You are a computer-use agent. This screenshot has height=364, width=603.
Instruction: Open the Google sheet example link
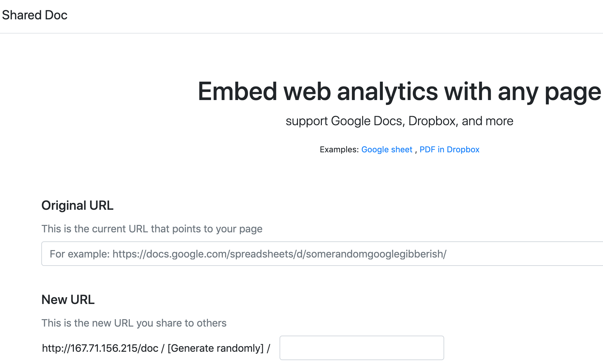[387, 149]
